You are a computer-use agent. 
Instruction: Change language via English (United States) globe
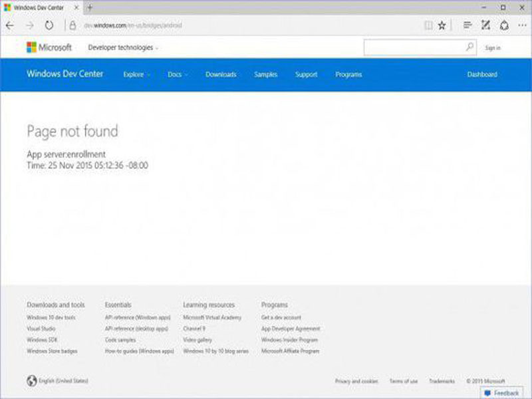pos(57,380)
